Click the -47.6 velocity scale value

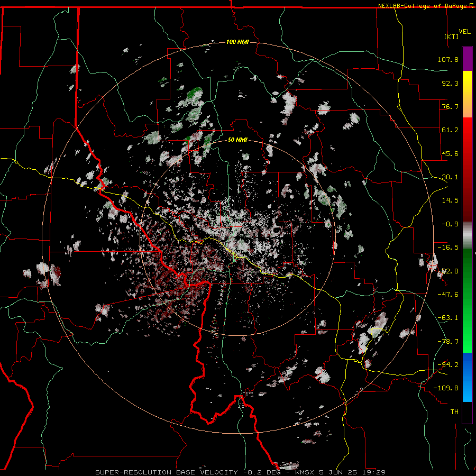click(x=448, y=295)
